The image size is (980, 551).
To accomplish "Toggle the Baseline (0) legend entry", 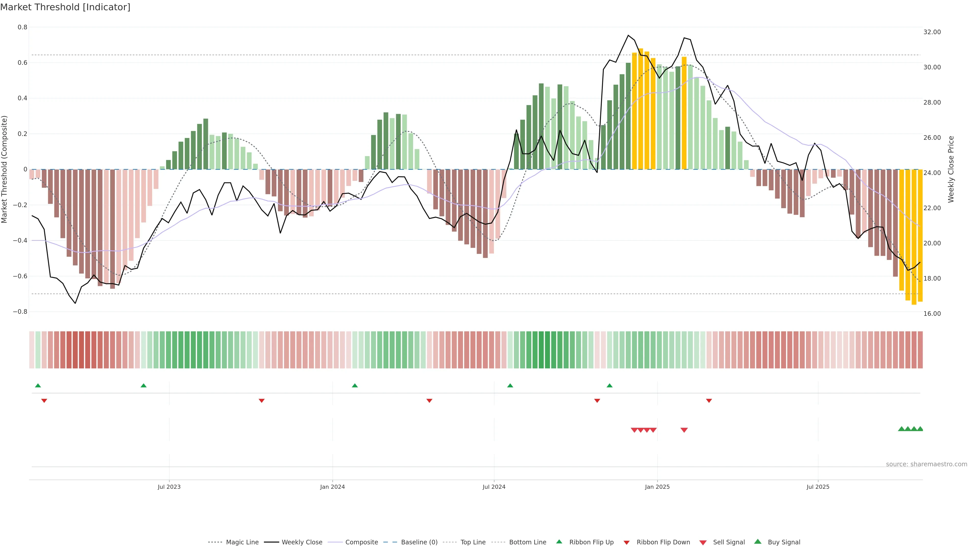I will (x=419, y=542).
